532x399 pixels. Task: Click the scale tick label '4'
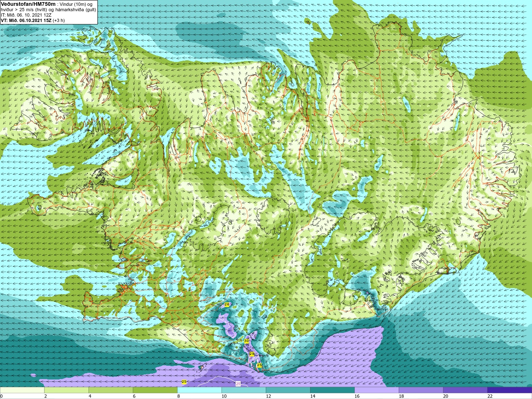(x=90, y=396)
